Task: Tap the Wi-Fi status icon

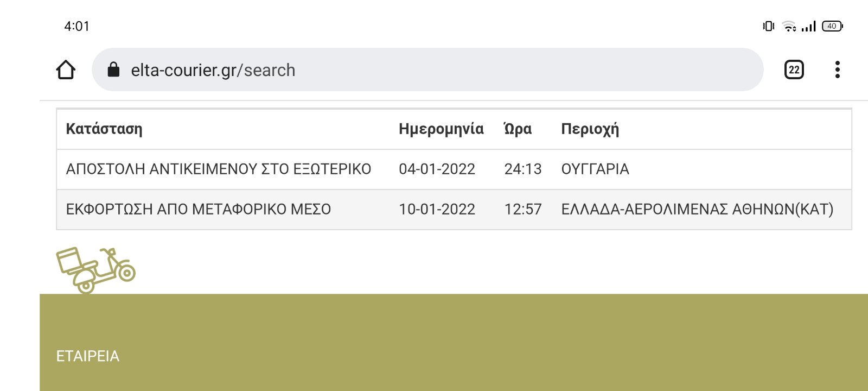Action: pyautogui.click(x=789, y=26)
